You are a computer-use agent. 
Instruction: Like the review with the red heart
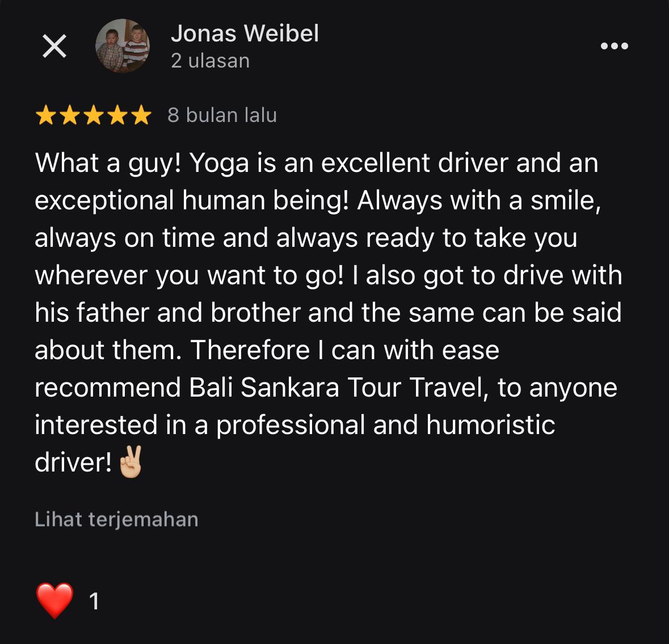(54, 600)
